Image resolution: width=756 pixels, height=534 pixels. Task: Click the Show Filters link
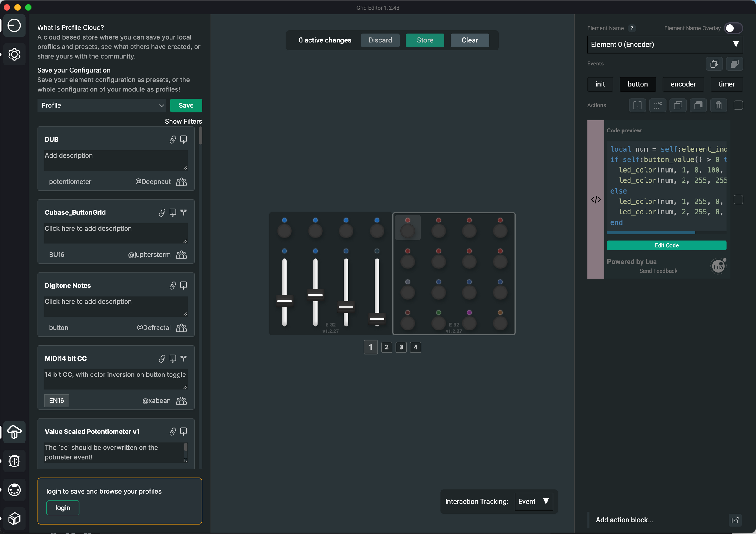point(183,122)
